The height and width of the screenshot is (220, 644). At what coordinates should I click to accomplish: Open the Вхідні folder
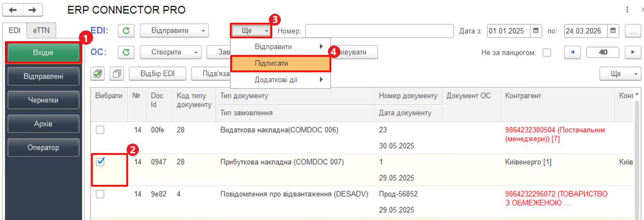[x=43, y=53]
